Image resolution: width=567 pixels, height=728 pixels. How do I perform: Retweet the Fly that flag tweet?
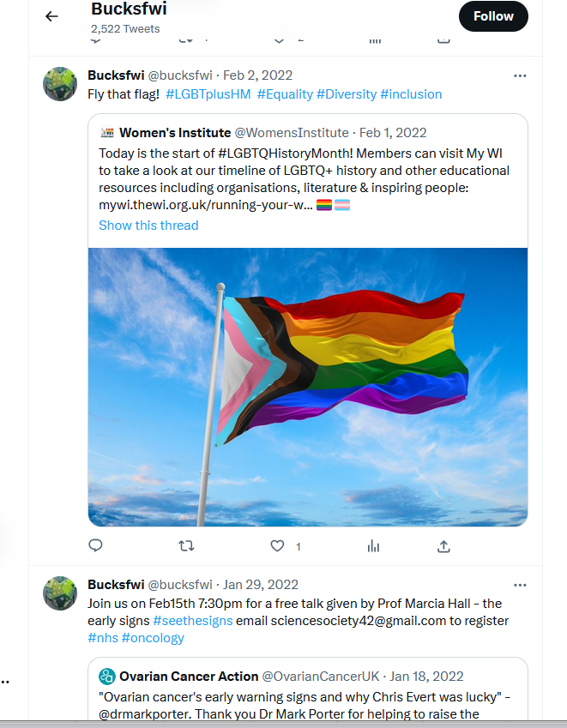coord(185,545)
